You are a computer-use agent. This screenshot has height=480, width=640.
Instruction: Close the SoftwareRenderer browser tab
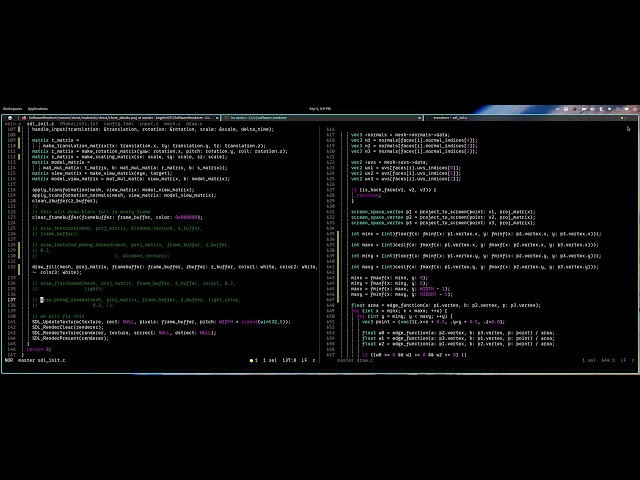click(217, 118)
